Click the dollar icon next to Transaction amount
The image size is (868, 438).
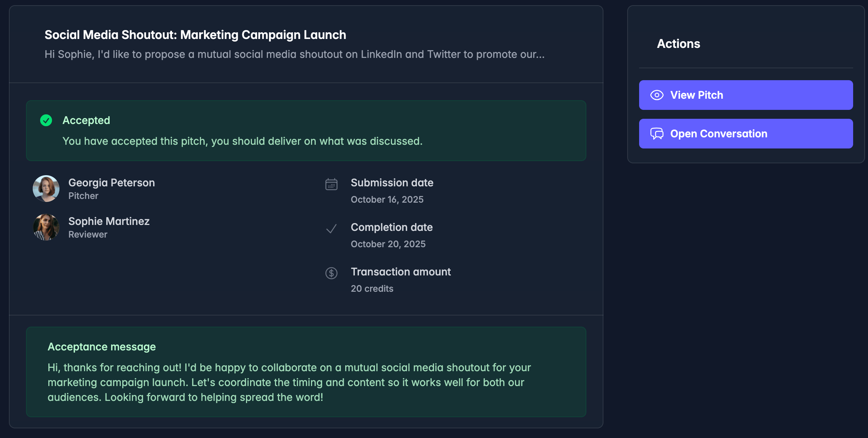coord(331,273)
